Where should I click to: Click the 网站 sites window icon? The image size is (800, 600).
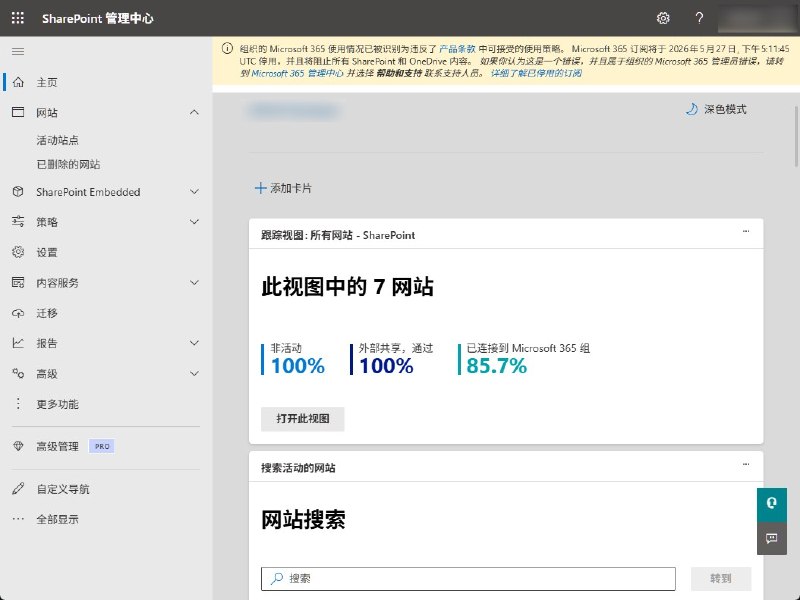pos(18,112)
